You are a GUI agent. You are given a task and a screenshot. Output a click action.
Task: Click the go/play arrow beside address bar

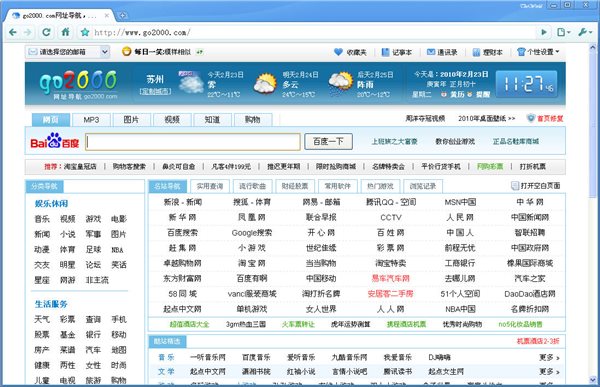coord(544,32)
